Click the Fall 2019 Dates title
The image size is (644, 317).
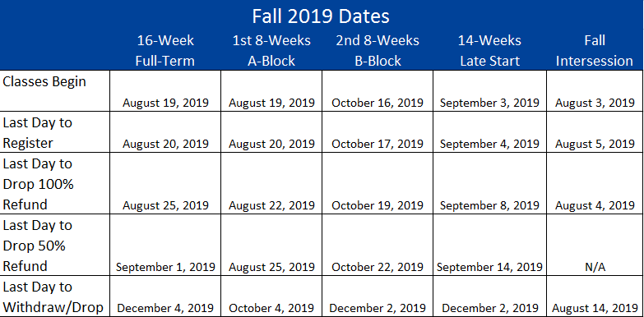(321, 16)
